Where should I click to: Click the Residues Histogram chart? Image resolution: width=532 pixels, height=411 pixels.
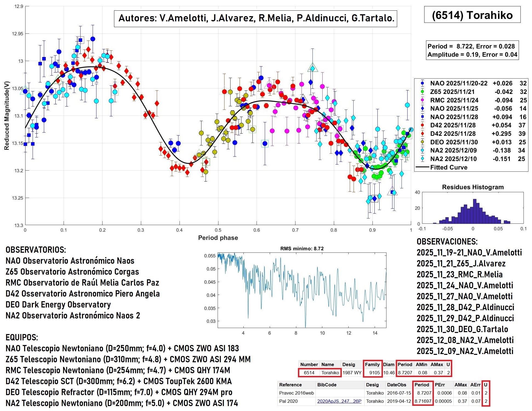point(473,208)
